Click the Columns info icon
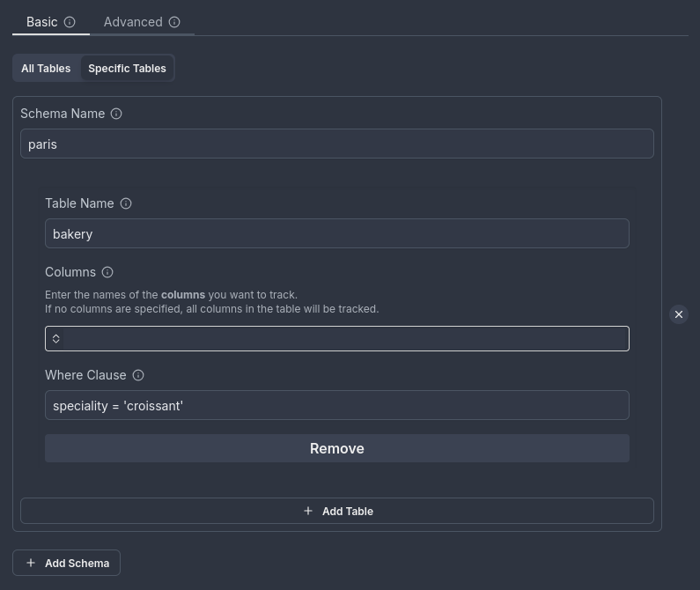 coord(107,272)
